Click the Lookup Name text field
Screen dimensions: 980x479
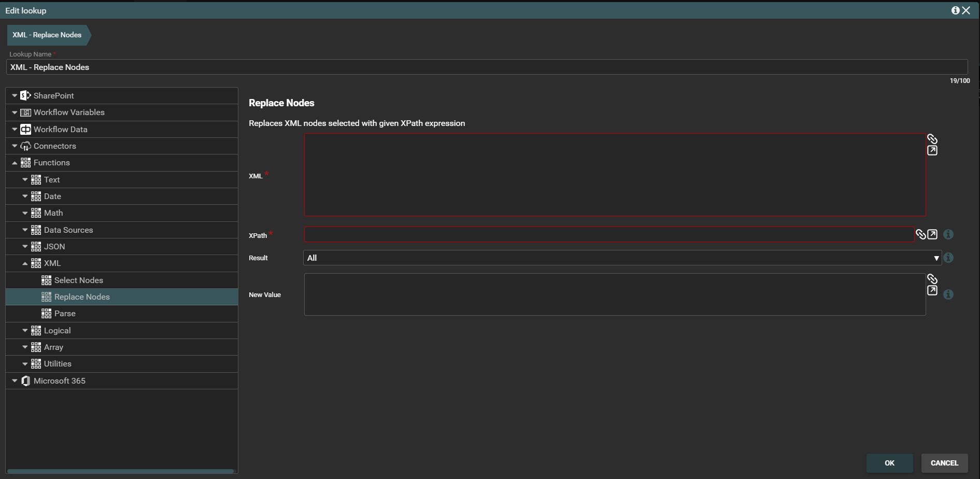tap(486, 67)
